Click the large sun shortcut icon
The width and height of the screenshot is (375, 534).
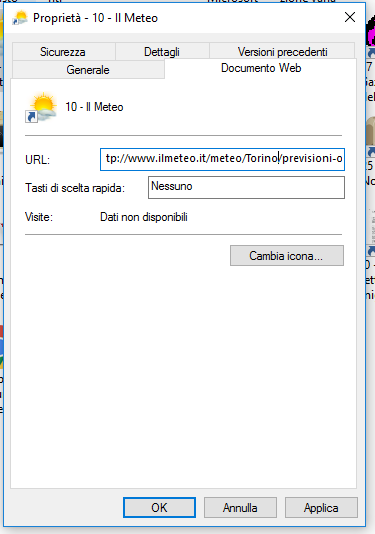click(x=41, y=107)
